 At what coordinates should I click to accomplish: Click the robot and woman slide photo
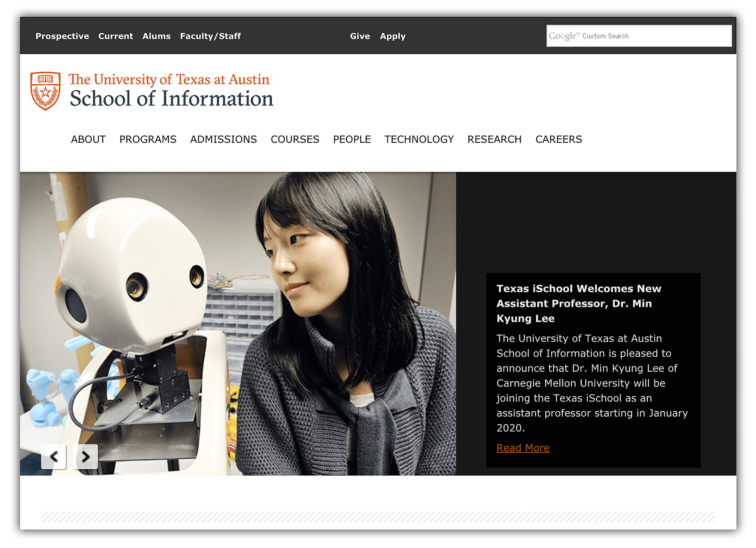click(x=238, y=324)
